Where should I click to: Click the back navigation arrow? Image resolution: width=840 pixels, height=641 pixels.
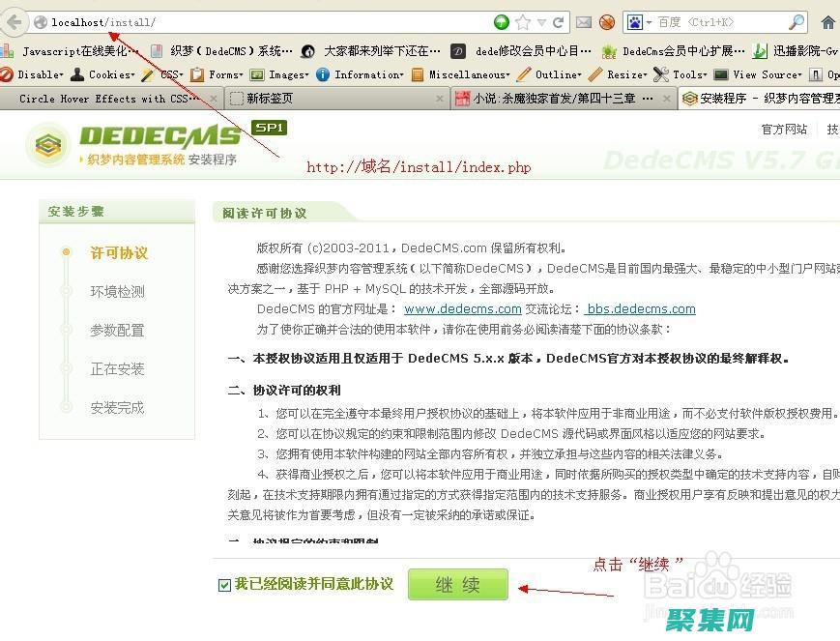[x=14, y=21]
